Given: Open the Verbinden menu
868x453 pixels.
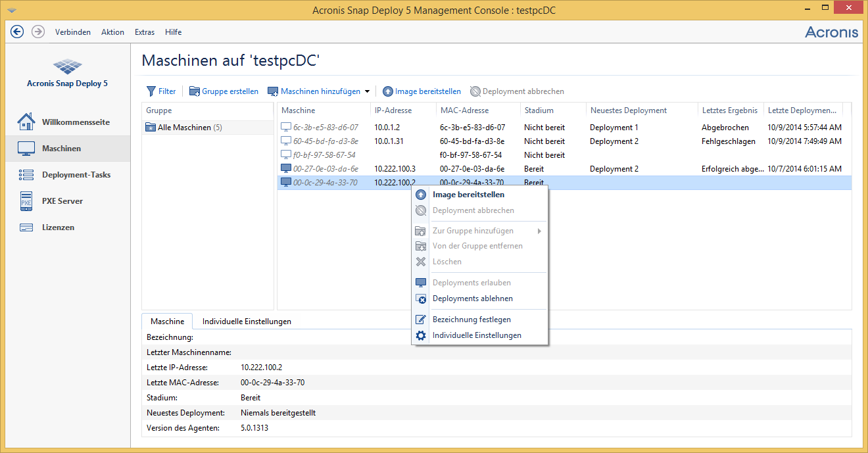Looking at the screenshot, I should point(73,32).
